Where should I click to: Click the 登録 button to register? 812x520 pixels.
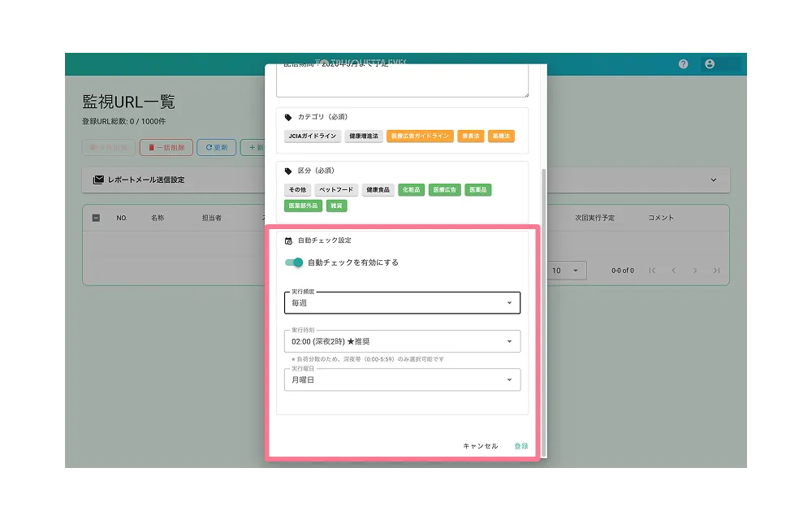click(520, 446)
